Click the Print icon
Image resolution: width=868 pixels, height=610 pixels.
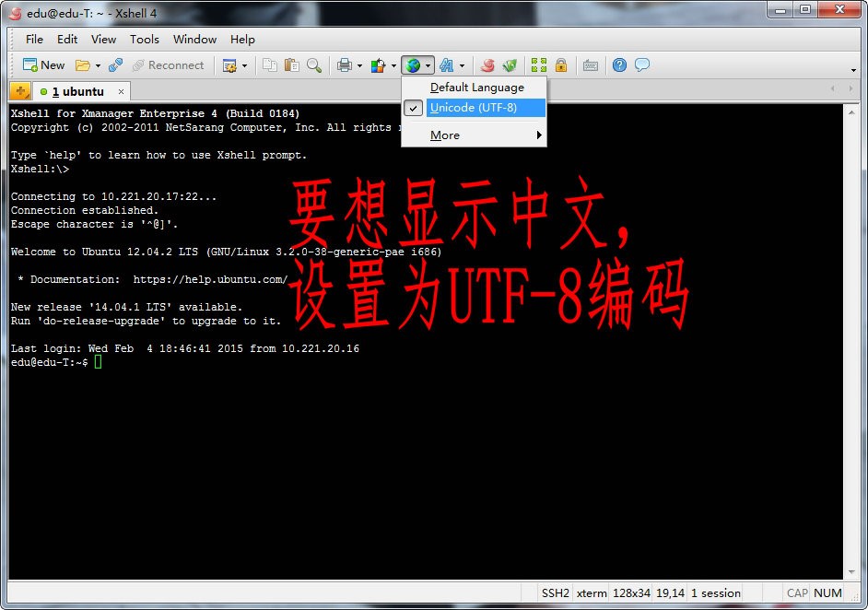pos(345,65)
